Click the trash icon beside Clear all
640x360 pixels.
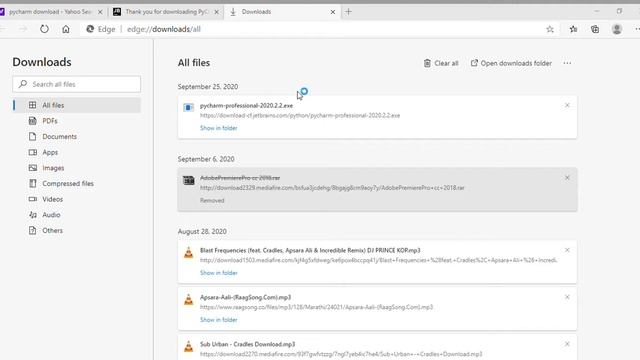point(427,63)
